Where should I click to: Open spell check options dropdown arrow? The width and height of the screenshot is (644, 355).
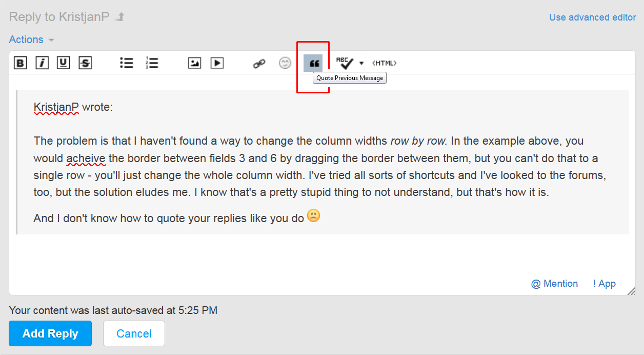tap(361, 63)
